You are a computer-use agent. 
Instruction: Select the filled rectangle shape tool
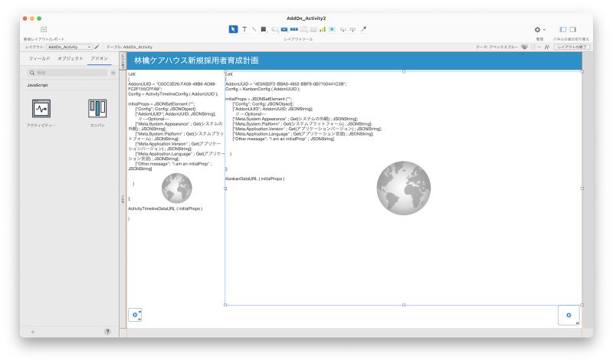(x=264, y=29)
